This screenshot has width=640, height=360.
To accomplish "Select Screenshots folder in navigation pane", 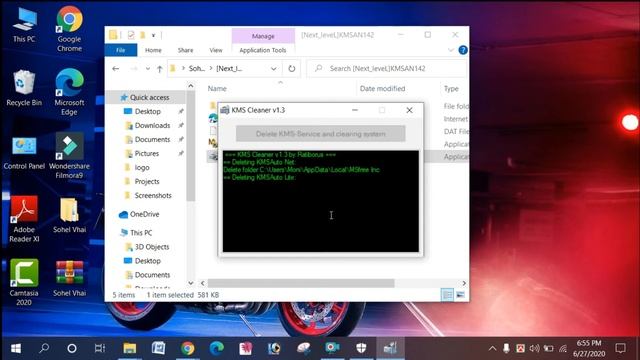I will [153, 196].
